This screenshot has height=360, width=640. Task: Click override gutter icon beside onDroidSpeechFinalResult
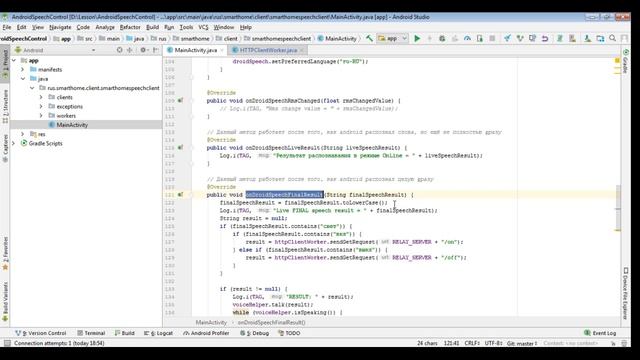point(180,195)
